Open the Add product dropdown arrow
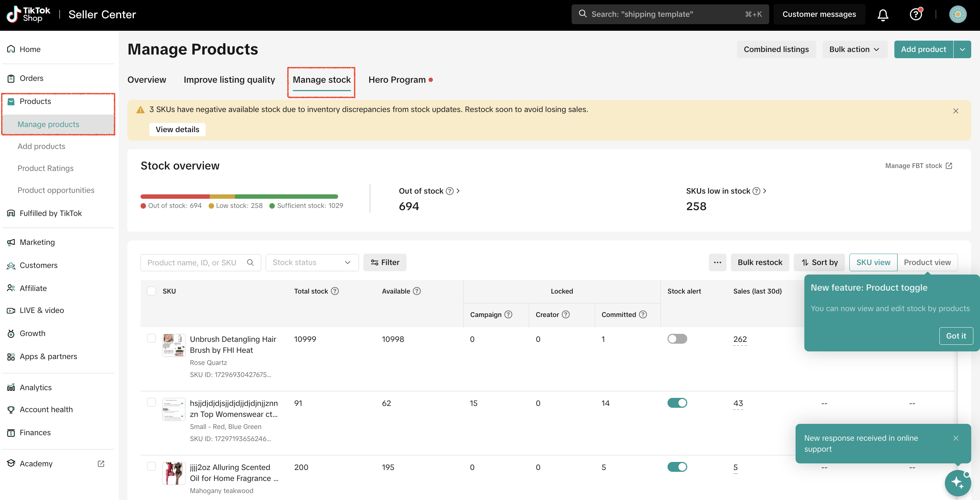Image resolution: width=980 pixels, height=500 pixels. (x=962, y=49)
